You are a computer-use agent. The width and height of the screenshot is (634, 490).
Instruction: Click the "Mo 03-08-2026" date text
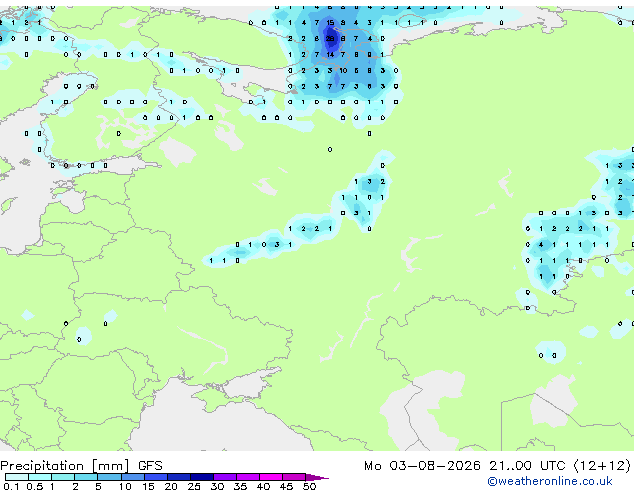(422, 466)
